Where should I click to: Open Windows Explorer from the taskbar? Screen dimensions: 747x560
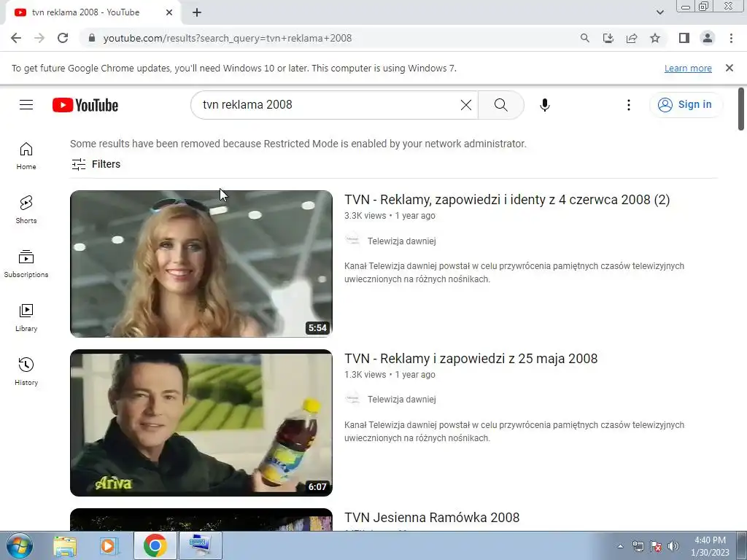click(65, 546)
